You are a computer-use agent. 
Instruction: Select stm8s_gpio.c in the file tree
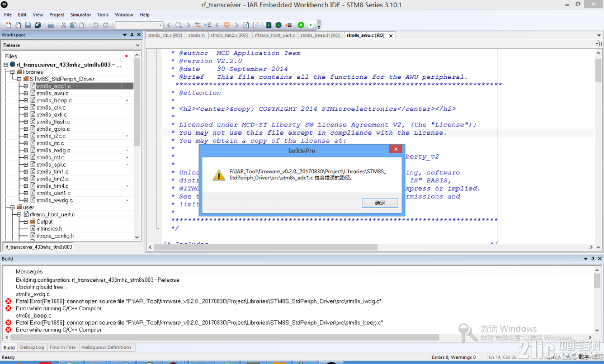click(53, 129)
